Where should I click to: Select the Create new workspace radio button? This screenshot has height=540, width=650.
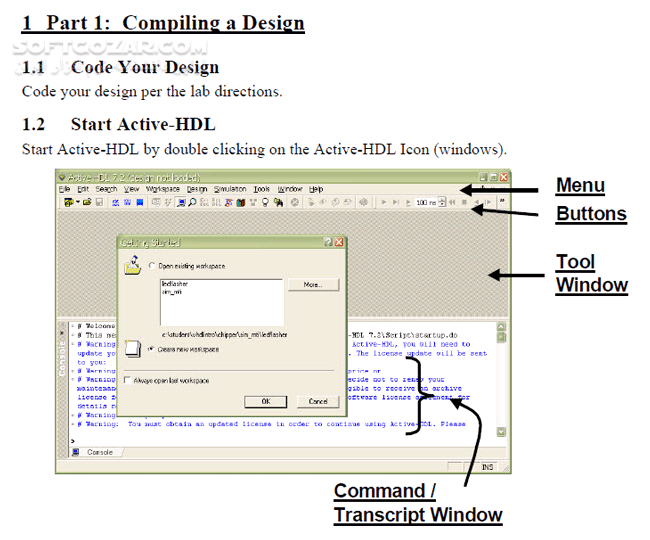coord(152,349)
